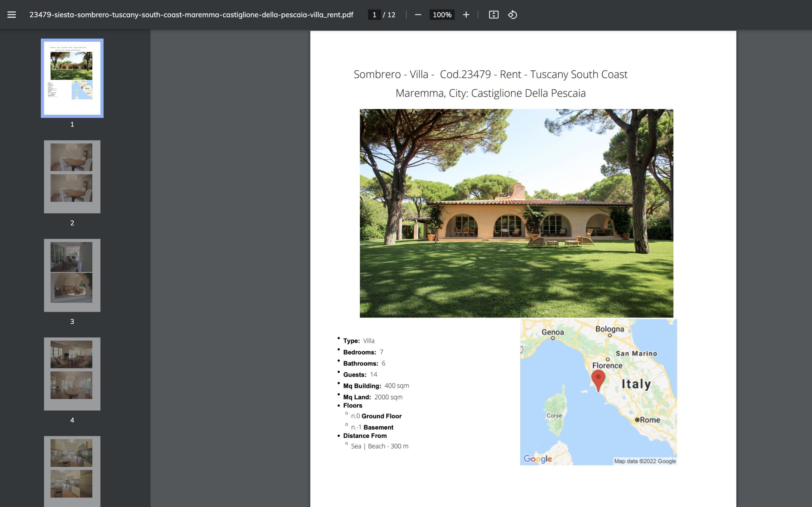Select page 5 kitchen thumbnail
Image resolution: width=812 pixels, height=507 pixels.
72,469
